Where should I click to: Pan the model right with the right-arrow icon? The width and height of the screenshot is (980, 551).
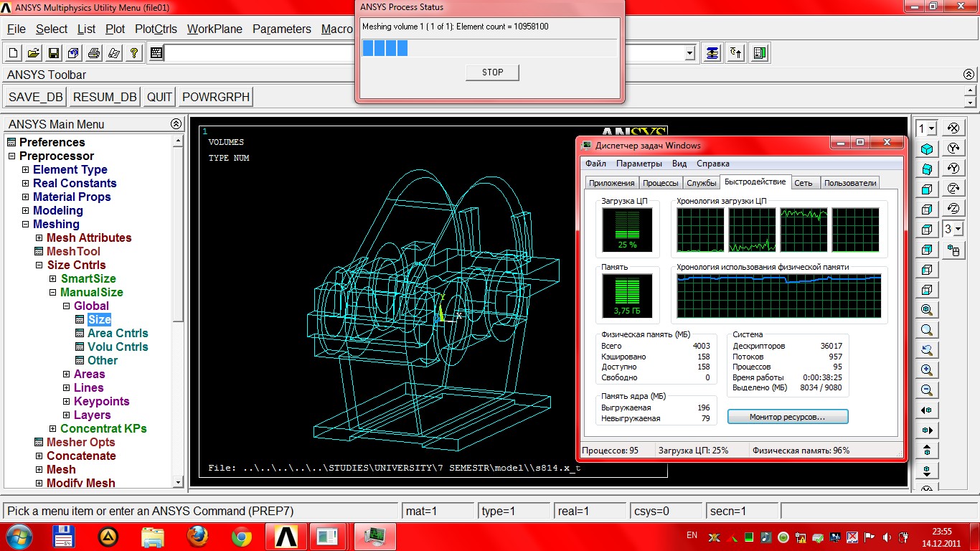click(x=927, y=430)
